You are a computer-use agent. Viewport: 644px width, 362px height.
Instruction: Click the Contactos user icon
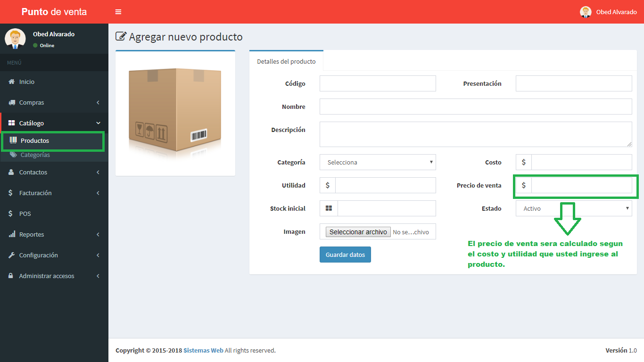11,172
